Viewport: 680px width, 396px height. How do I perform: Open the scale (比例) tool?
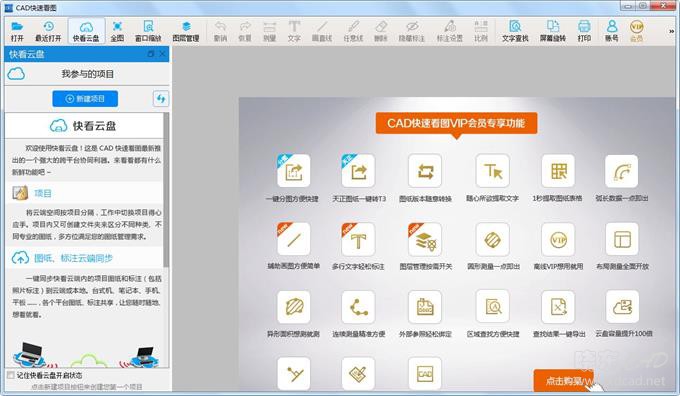[x=481, y=31]
